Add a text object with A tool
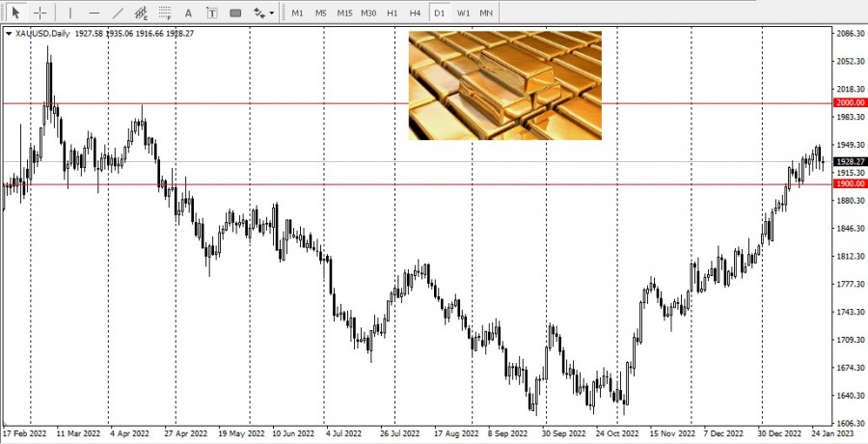Viewport: 868px width, 444px height. (188, 13)
